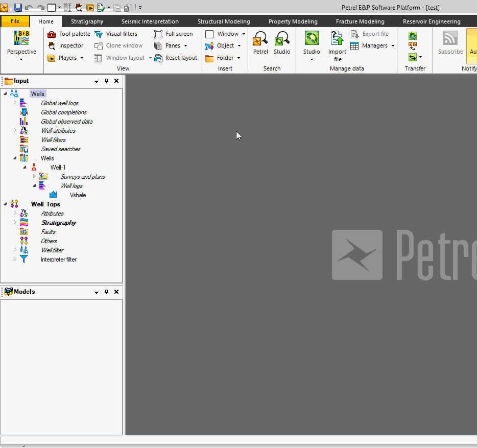The height and width of the screenshot is (448, 477).
Task: Toggle the pin on the Input pane
Action: 106,81
